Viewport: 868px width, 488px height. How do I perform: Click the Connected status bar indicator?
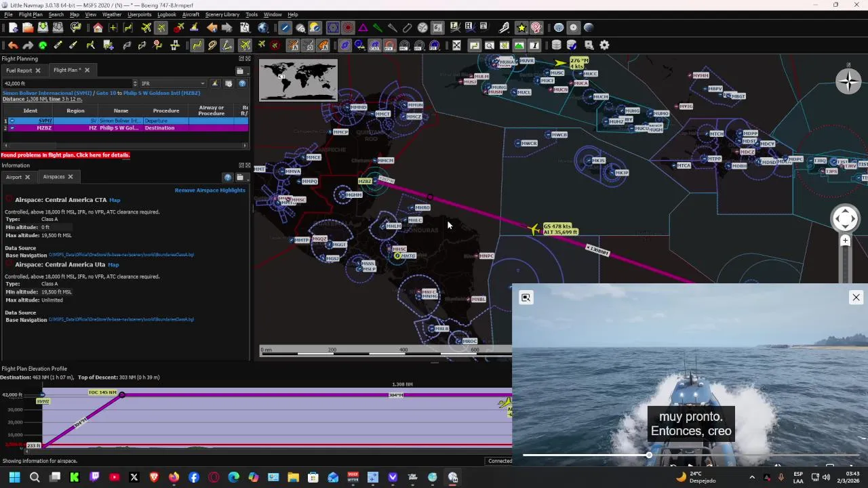click(x=500, y=461)
